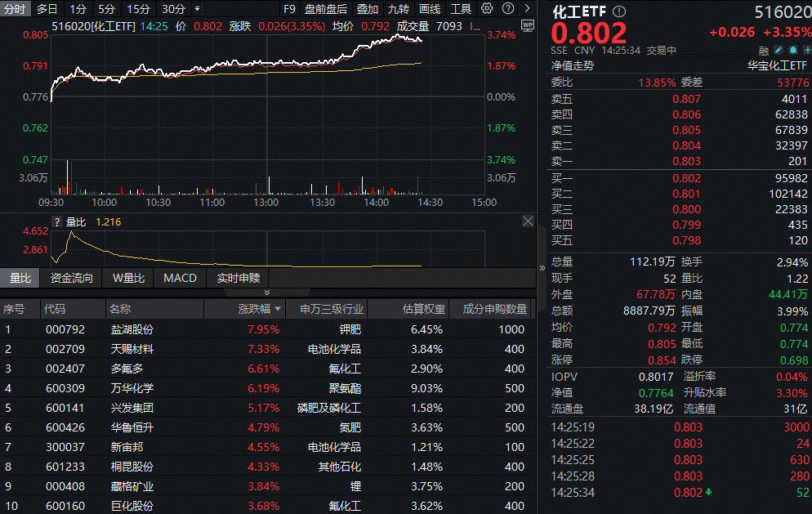Open chart settings gear icon
Viewport: 812px width, 514px height.
coord(487,9)
